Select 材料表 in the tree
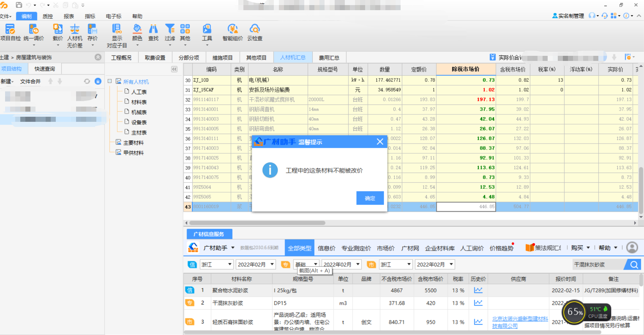The height and width of the screenshot is (335, 644). coord(139,102)
